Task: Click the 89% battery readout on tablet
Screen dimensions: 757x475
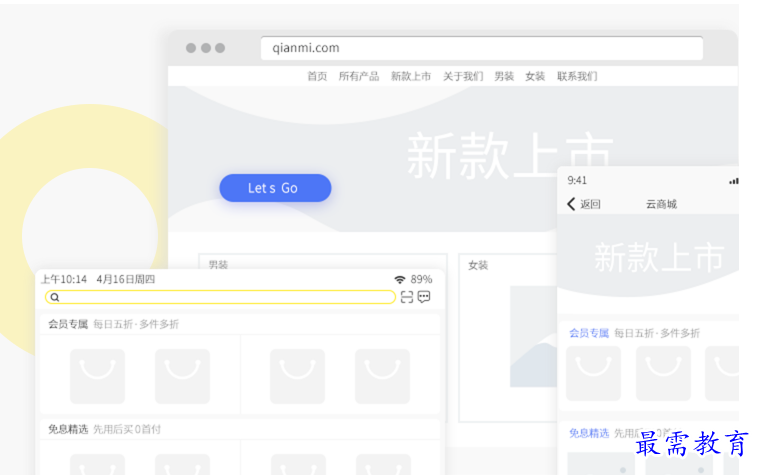Action: click(421, 279)
